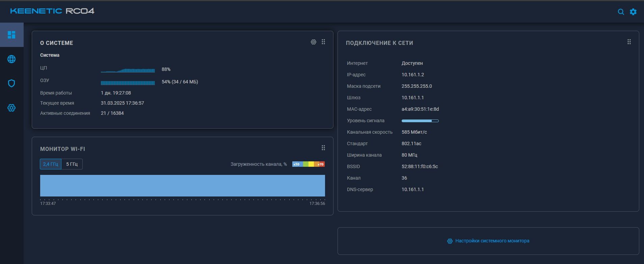
Task: Click the Канал value 36
Action: tap(404, 178)
